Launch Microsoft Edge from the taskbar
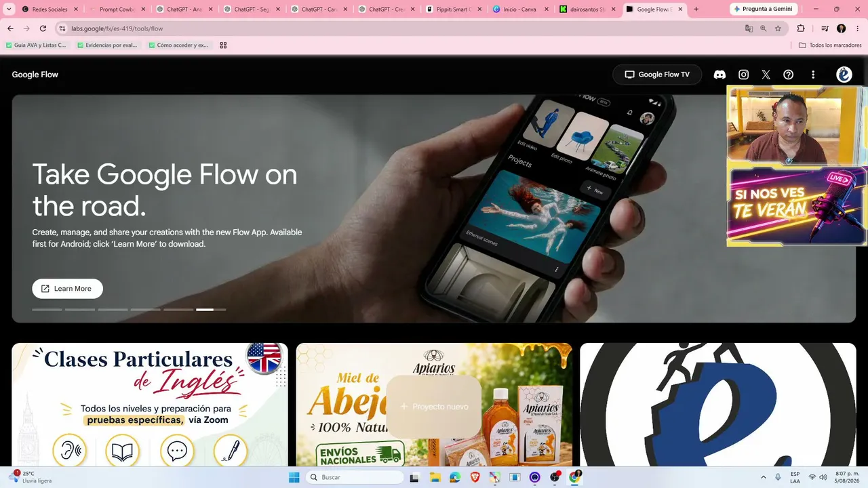868x488 pixels. click(x=455, y=477)
